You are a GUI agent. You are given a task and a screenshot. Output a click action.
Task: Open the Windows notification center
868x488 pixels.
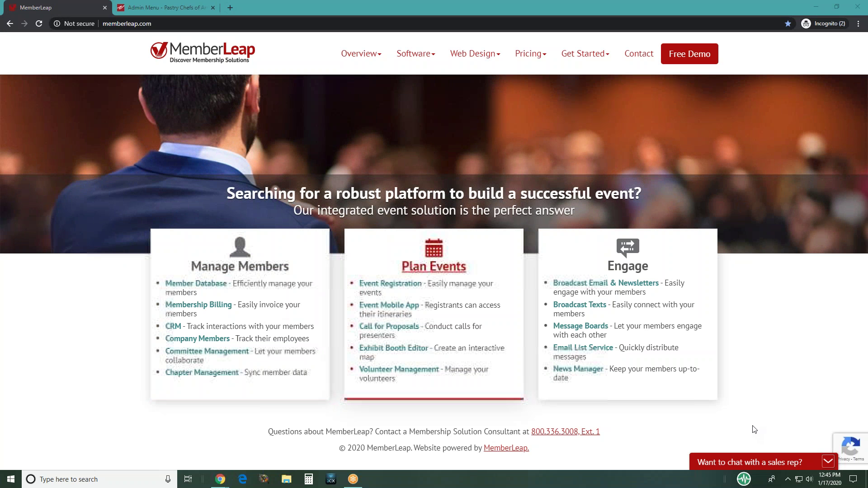point(853,479)
